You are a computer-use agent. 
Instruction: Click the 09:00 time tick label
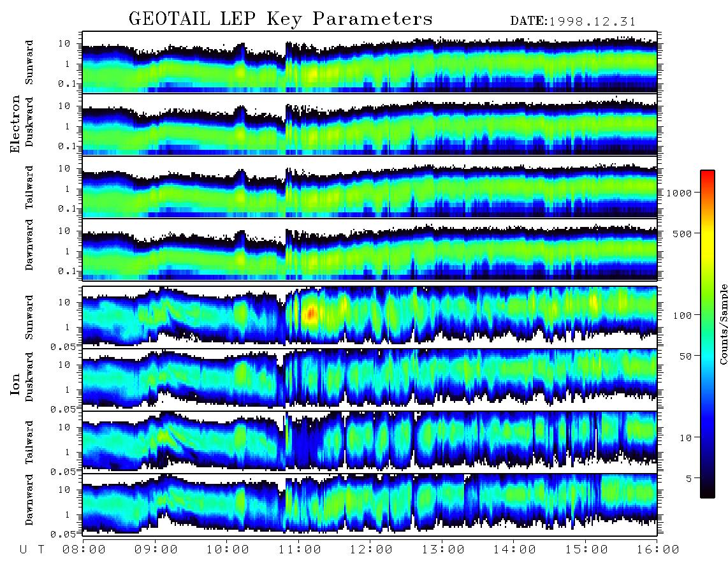[x=156, y=550]
